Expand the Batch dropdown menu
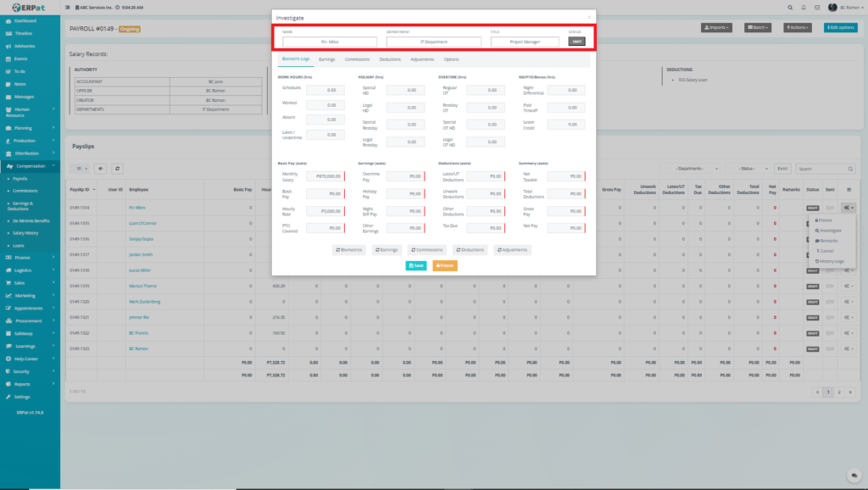This screenshot has width=868, height=490. 758,27
